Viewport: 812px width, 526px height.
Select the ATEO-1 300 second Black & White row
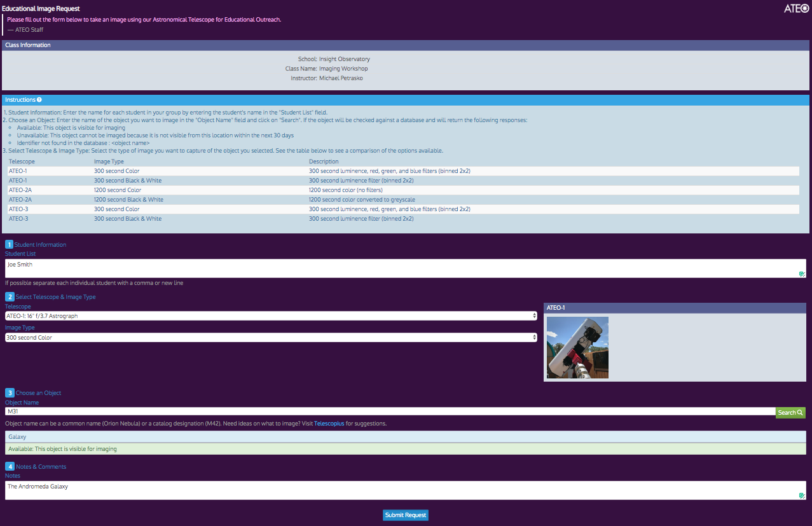(254, 180)
